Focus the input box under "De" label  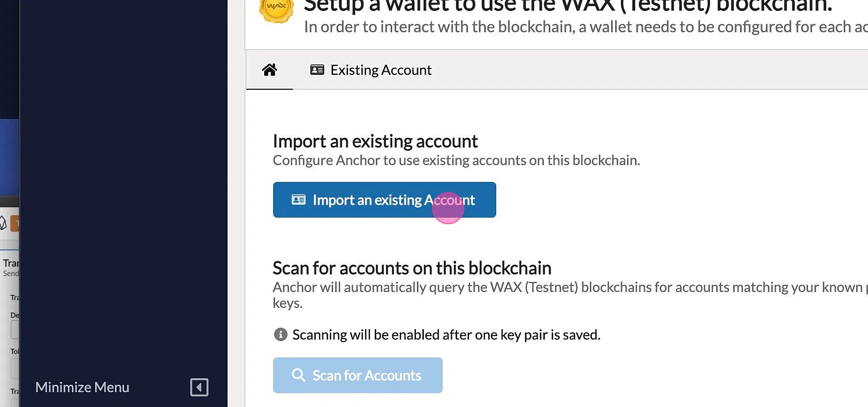15,330
